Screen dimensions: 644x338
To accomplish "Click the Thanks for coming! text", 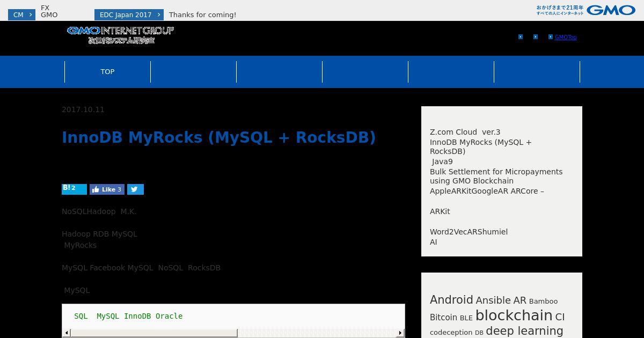I will [202, 15].
